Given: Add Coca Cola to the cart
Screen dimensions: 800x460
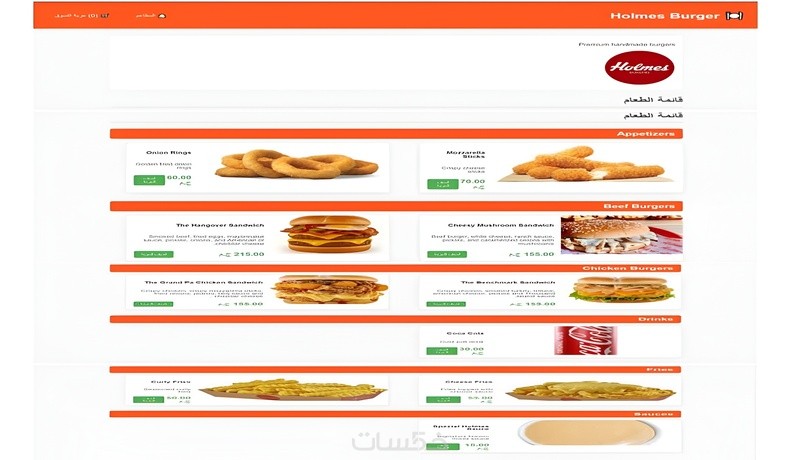Looking at the screenshot, I should [442, 351].
